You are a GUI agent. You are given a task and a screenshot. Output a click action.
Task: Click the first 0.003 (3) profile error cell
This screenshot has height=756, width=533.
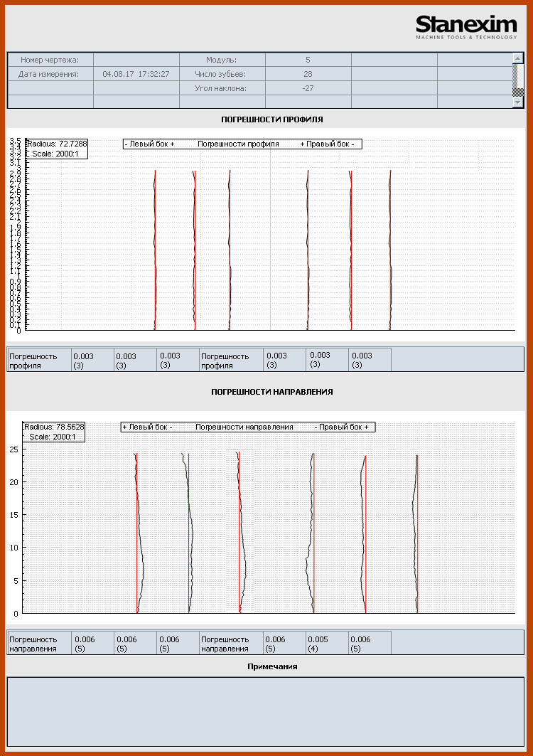tap(93, 360)
